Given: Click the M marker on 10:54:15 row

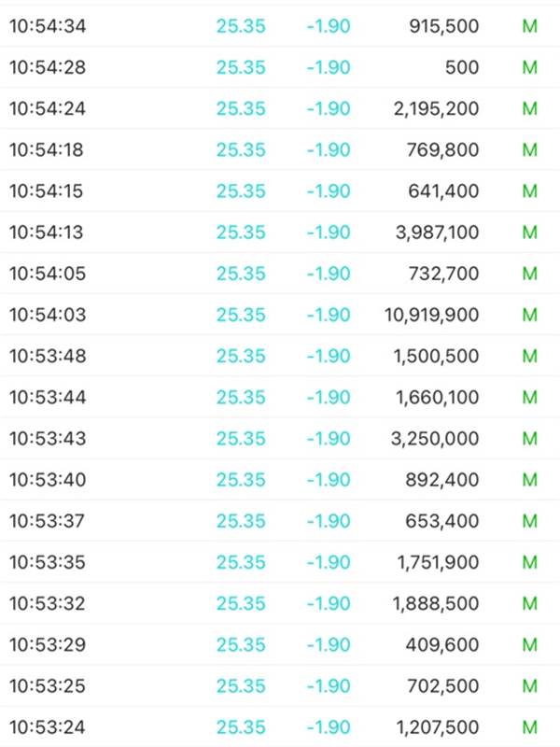Looking at the screenshot, I should point(529,191).
